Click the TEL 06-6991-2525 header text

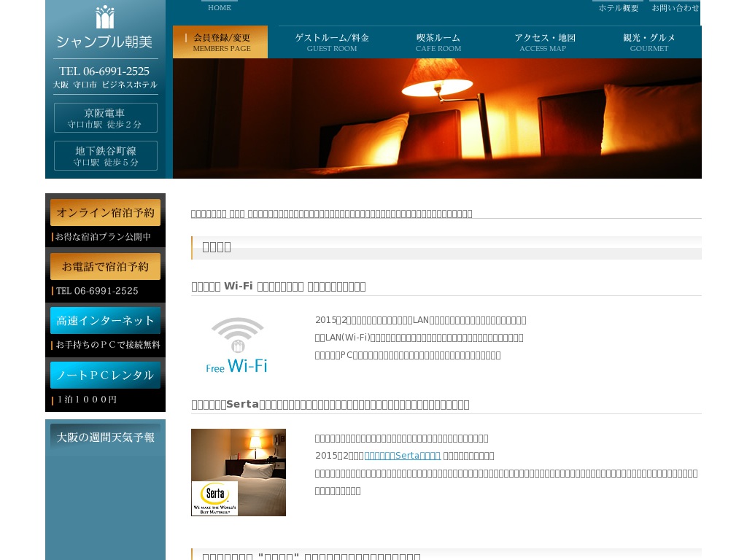[x=104, y=71]
